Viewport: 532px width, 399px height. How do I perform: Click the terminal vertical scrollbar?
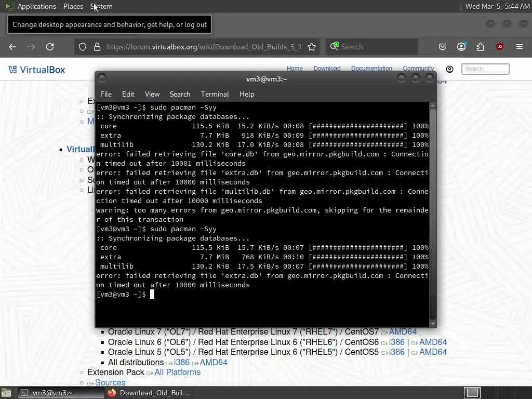433,214
